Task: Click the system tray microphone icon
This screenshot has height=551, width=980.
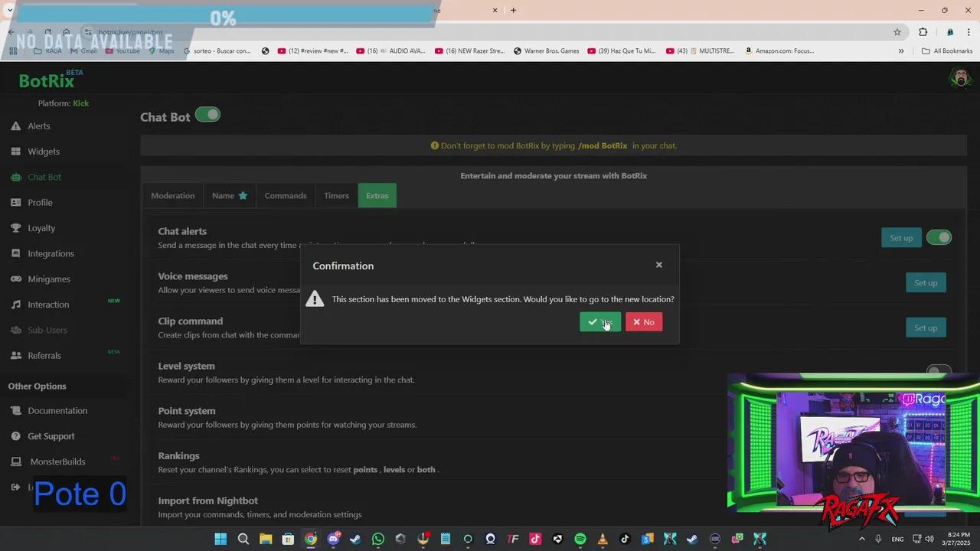Action: (878, 539)
